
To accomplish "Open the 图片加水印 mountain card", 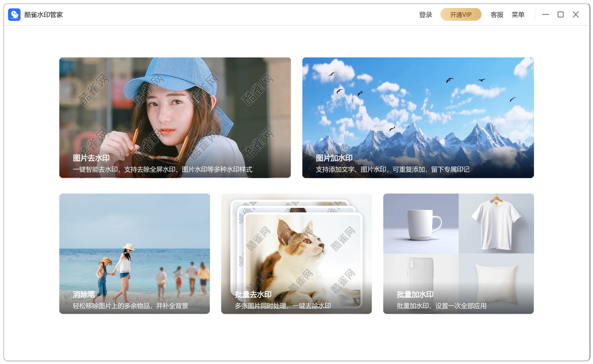I will 418,118.
